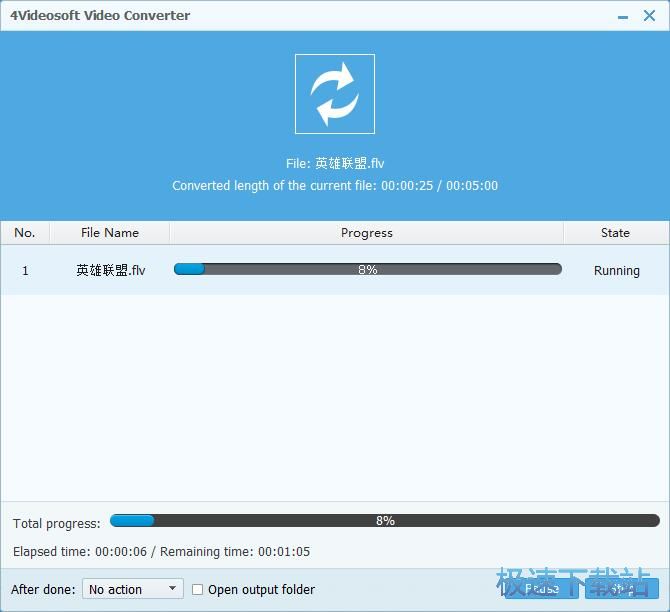The width and height of the screenshot is (670, 612).
Task: Click the File: 英雄联盟.flv label in the banner
Action: pos(335,163)
